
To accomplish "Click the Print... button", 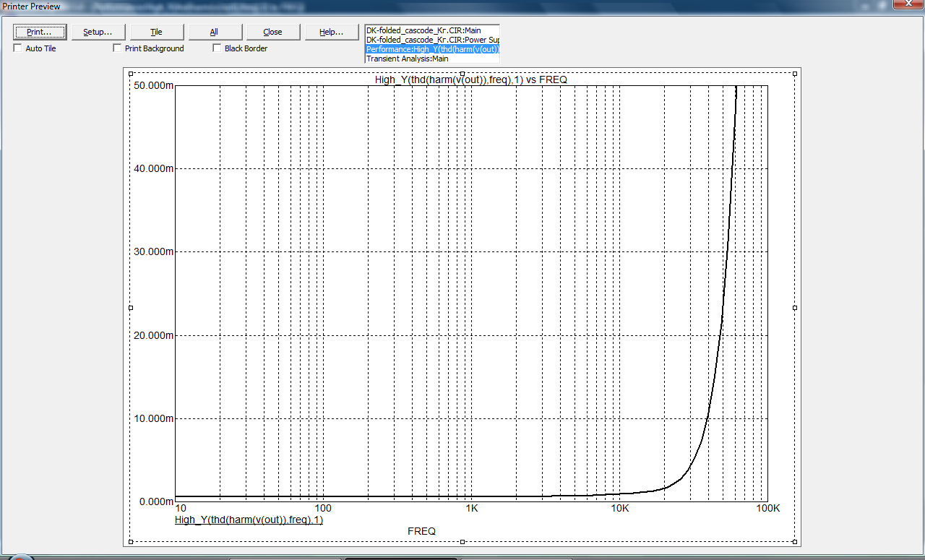I will pos(40,33).
